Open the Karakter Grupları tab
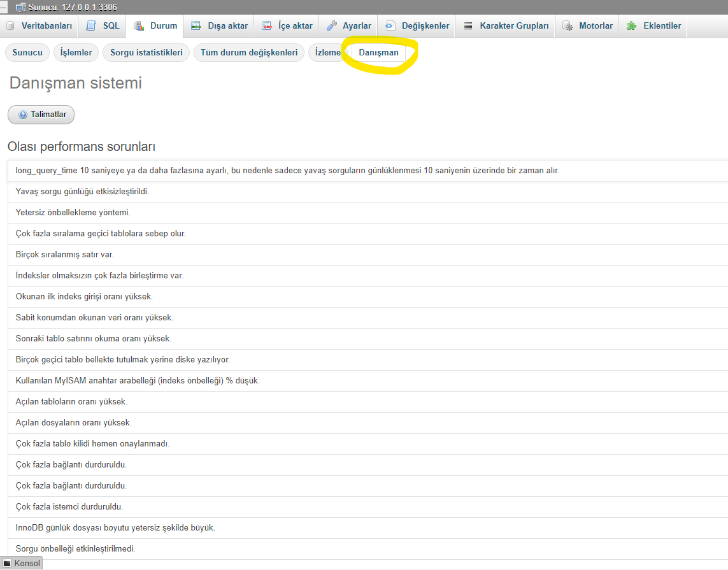 point(505,26)
